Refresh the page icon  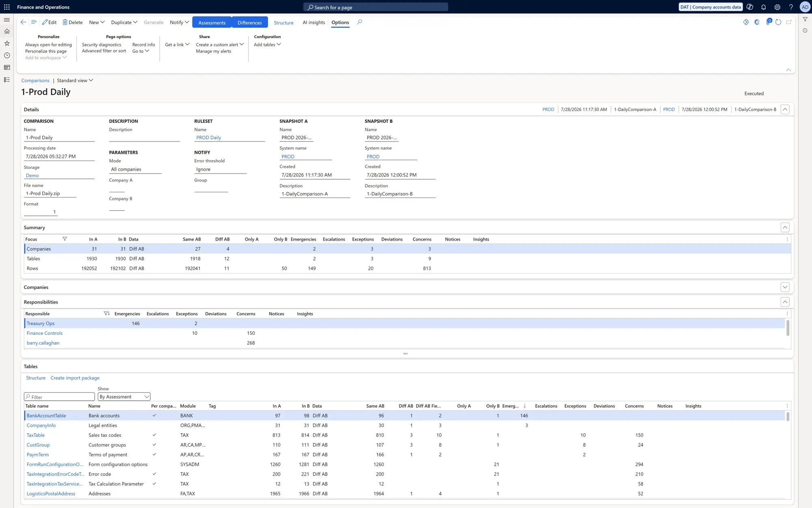pyautogui.click(x=778, y=22)
